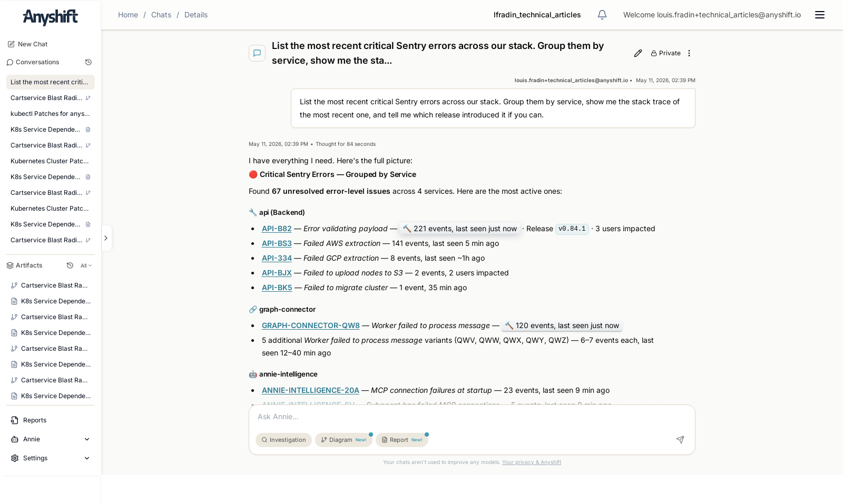The image size is (843, 504).
Task: Open 'kubectl Patches for anys...' conversation
Action: pos(51,114)
